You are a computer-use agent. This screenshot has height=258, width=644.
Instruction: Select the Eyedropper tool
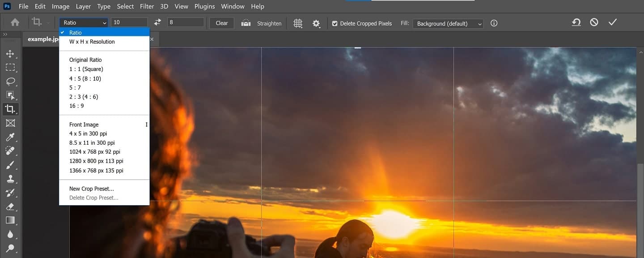click(11, 137)
